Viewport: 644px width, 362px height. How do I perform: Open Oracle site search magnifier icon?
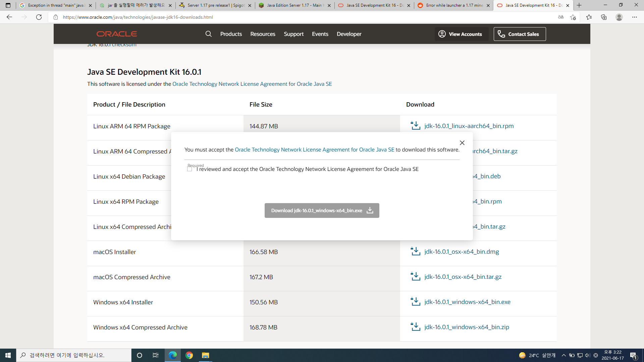point(208,34)
